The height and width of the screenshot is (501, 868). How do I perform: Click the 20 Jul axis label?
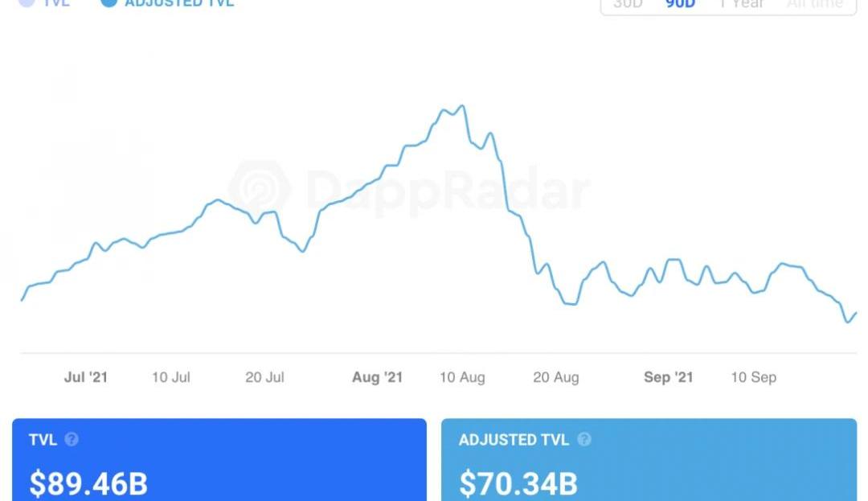click(x=265, y=377)
